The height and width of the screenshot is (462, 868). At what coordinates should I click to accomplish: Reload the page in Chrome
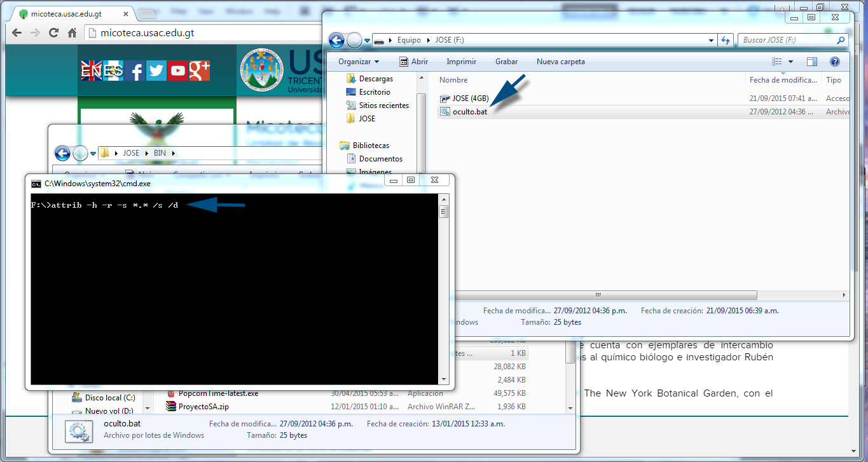[x=53, y=33]
